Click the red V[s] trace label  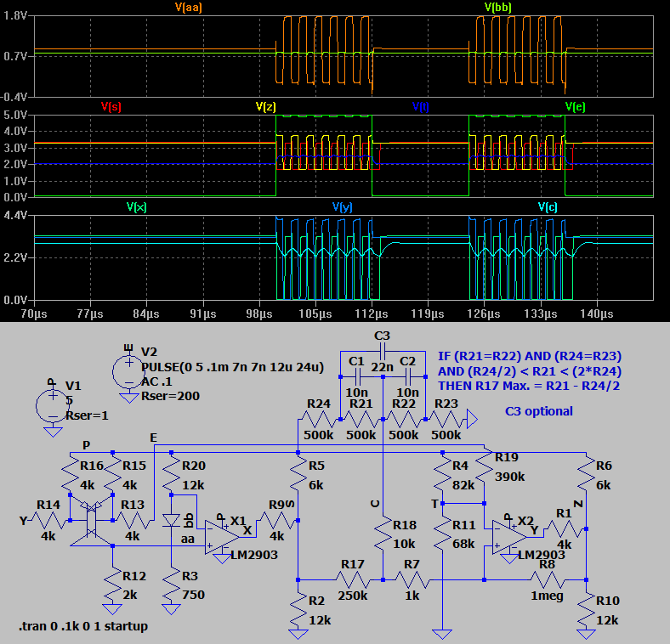[111, 107]
